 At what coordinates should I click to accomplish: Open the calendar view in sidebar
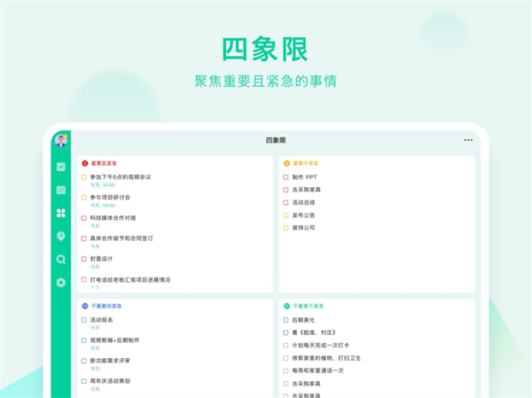coord(61,190)
